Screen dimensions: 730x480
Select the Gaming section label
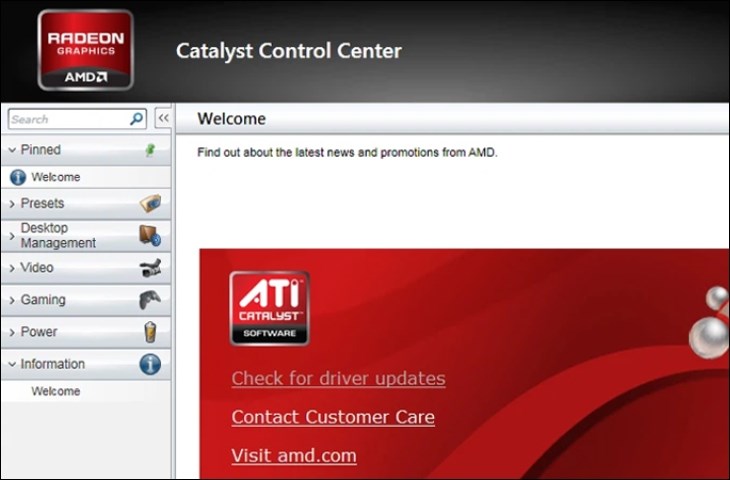point(43,299)
